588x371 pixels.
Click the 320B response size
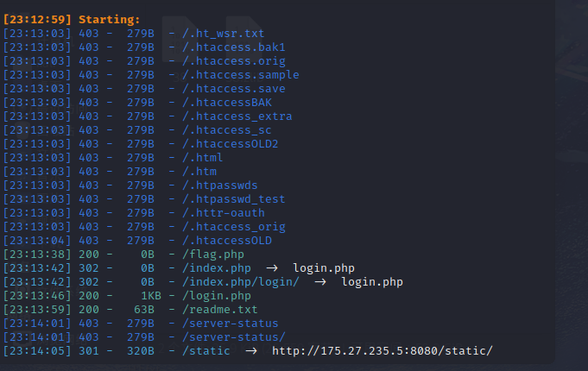141,351
